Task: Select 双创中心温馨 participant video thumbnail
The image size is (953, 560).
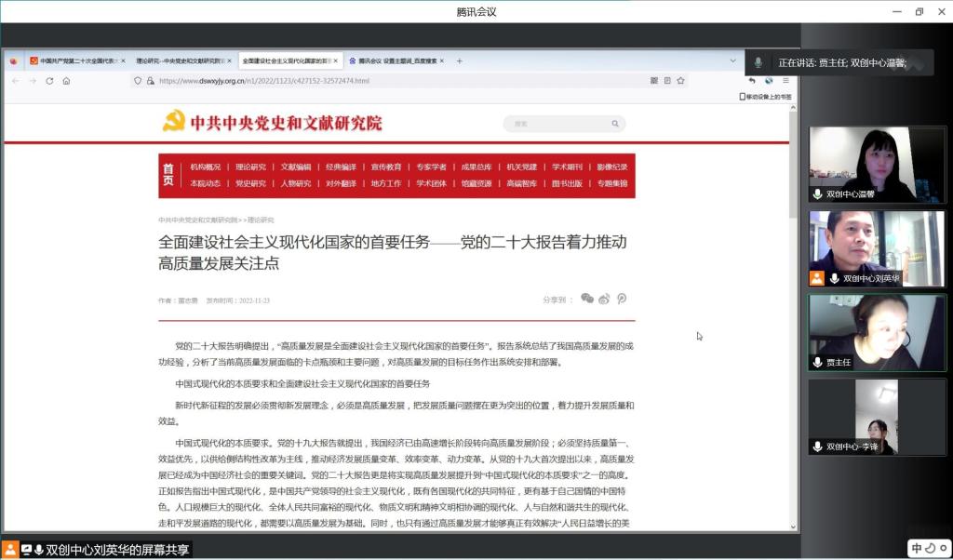Action: coord(877,165)
